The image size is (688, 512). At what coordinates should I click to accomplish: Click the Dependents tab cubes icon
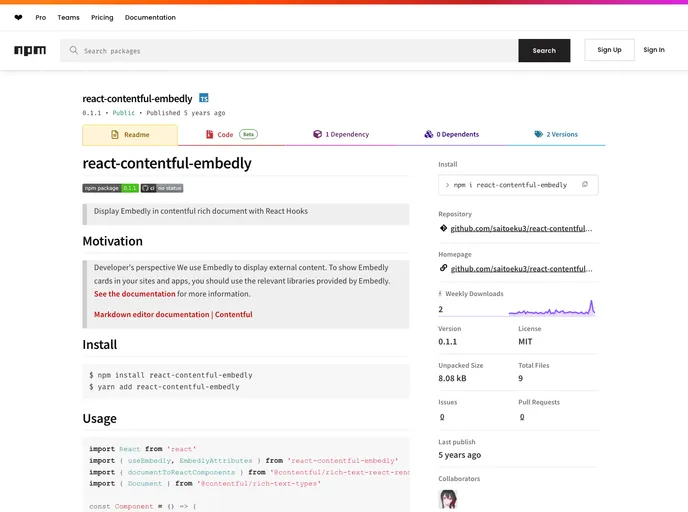(429, 134)
